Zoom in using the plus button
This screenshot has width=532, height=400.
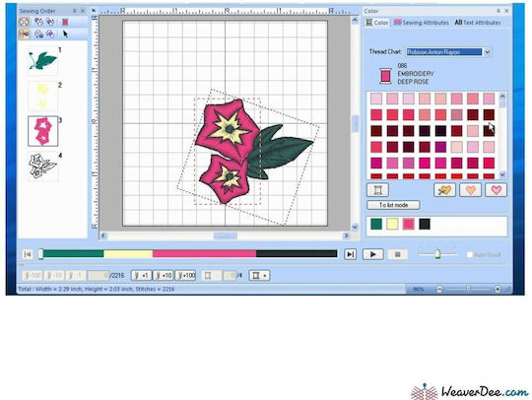pos(498,289)
